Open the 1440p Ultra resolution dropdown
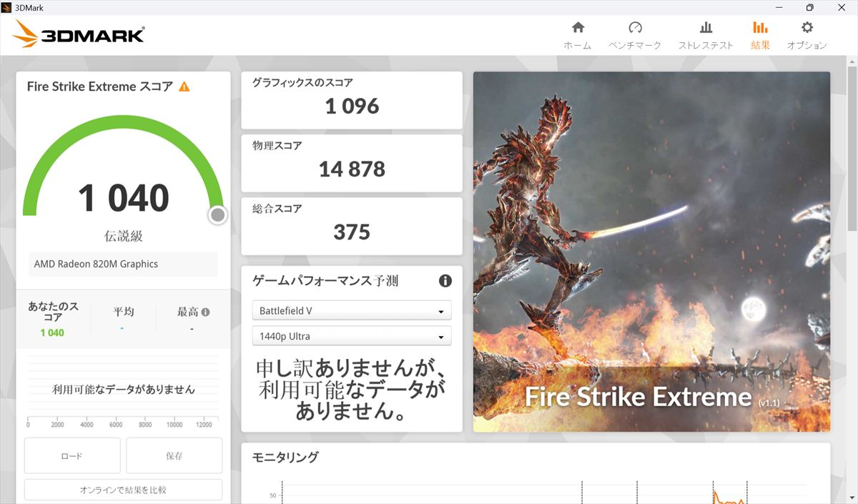The height and width of the screenshot is (504, 858). click(x=351, y=336)
